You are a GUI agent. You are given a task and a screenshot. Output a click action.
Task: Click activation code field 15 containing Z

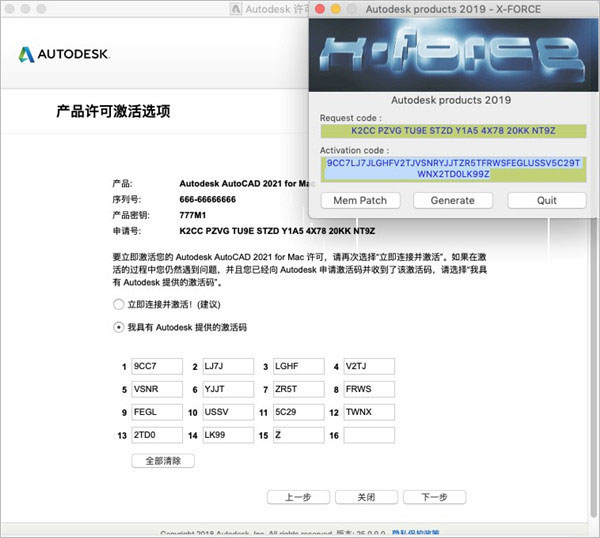tap(298, 435)
